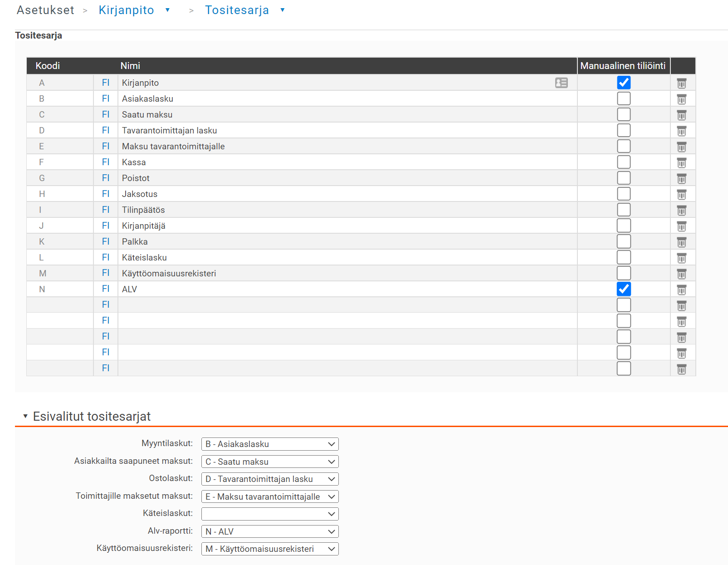Delete the Poistot row using trash icon
This screenshot has height=570, width=728.
pyautogui.click(x=681, y=178)
